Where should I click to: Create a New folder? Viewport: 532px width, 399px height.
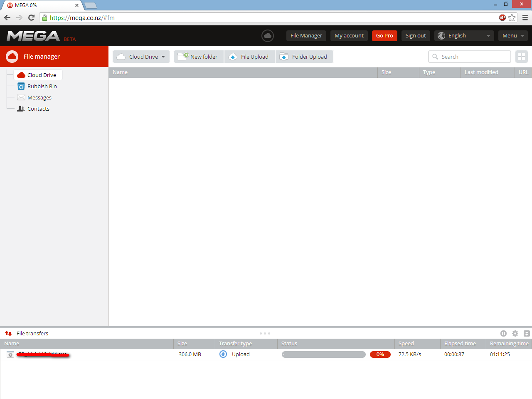(199, 57)
